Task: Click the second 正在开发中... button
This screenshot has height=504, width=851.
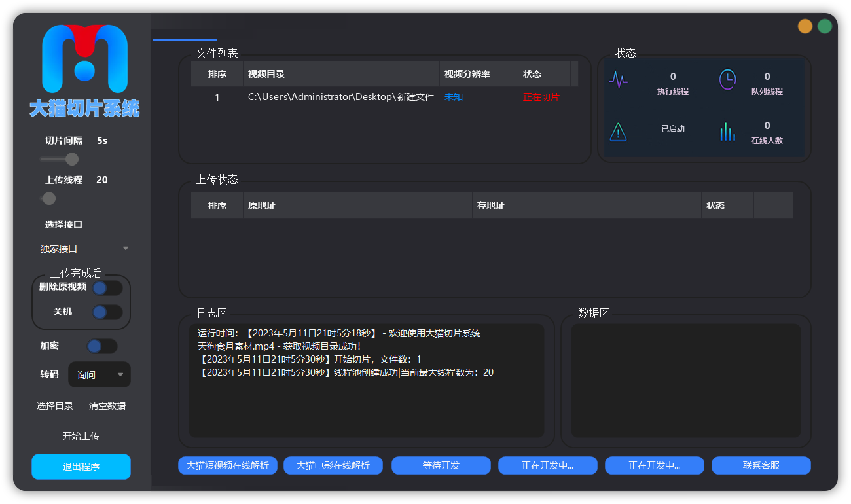Action: click(x=655, y=465)
